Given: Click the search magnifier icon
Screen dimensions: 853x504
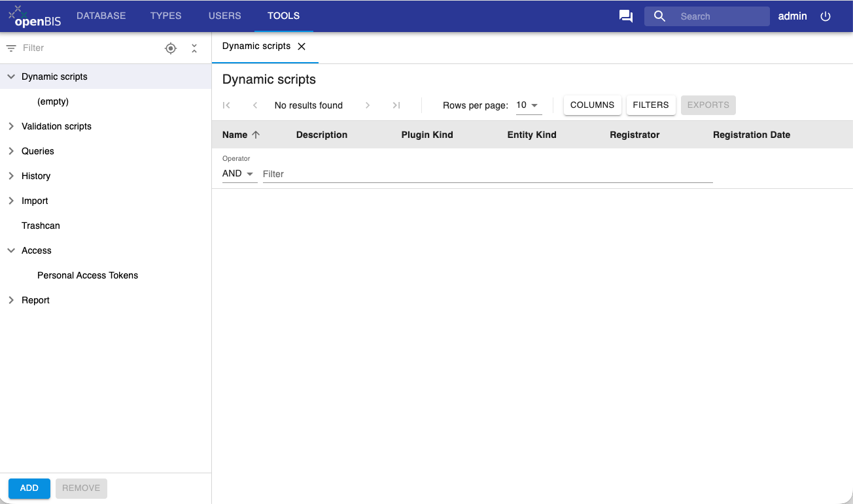Looking at the screenshot, I should (659, 16).
